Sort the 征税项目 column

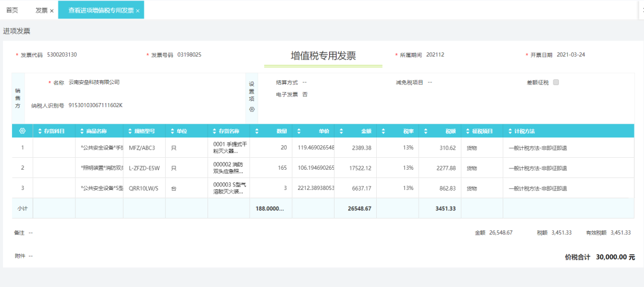468,131
